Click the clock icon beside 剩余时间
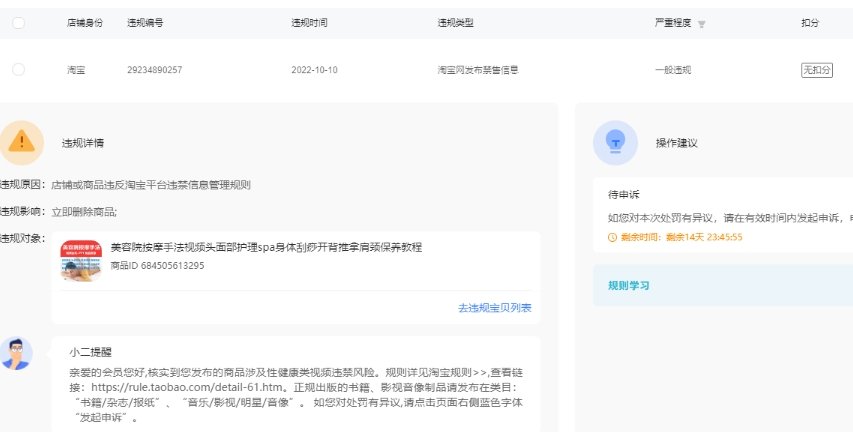This screenshot has height=432, width=853. (612, 237)
